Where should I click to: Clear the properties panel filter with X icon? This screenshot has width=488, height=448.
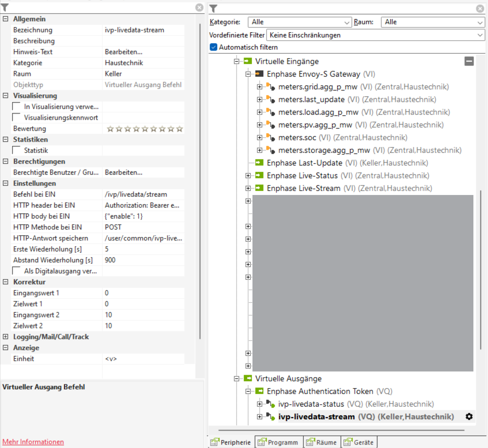(x=199, y=7)
